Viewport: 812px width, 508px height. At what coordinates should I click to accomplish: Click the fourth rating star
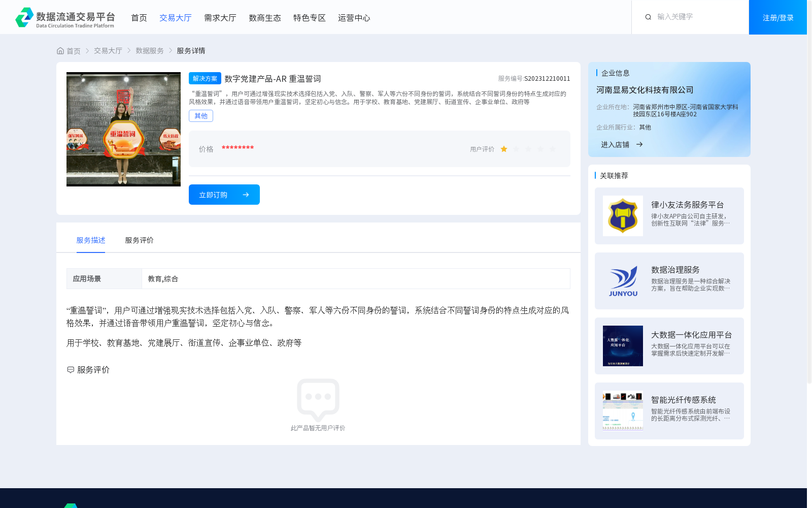[x=540, y=149]
